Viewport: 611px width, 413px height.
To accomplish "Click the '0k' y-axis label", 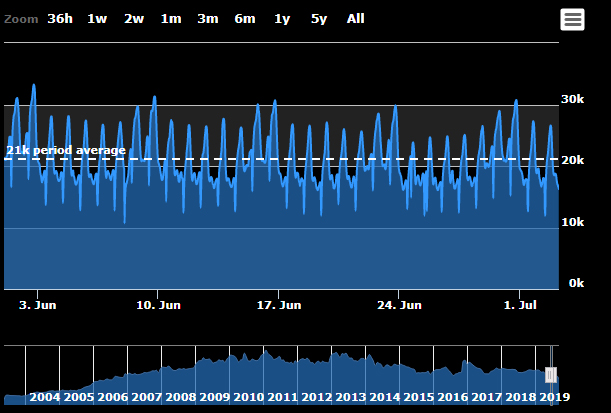I will [576, 283].
